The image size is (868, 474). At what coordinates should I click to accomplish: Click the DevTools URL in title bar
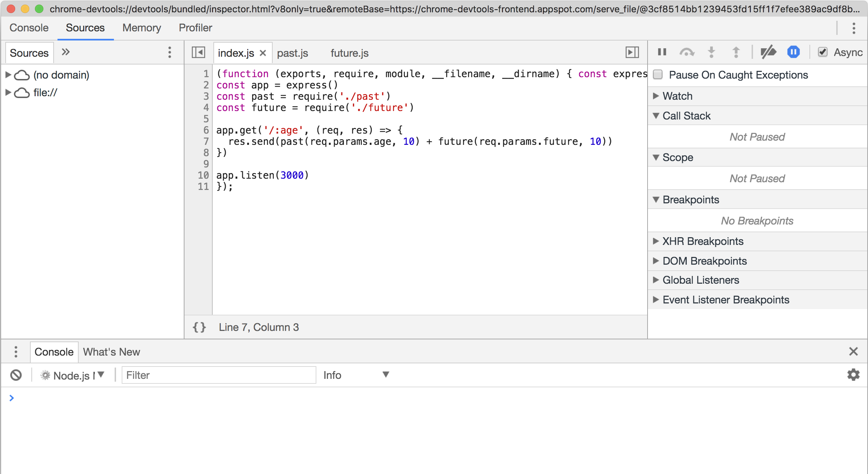click(x=455, y=9)
